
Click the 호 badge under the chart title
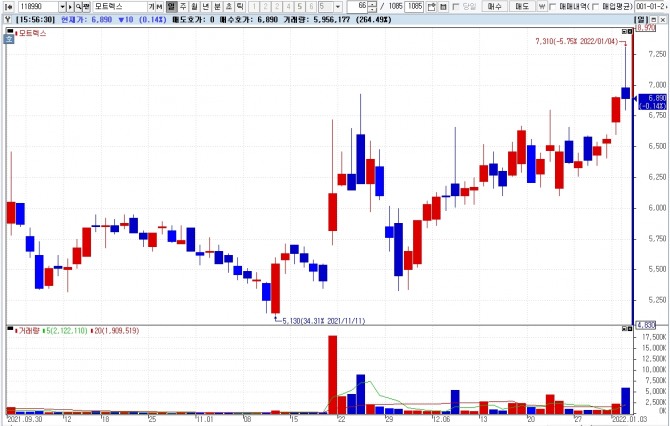tap(9, 39)
